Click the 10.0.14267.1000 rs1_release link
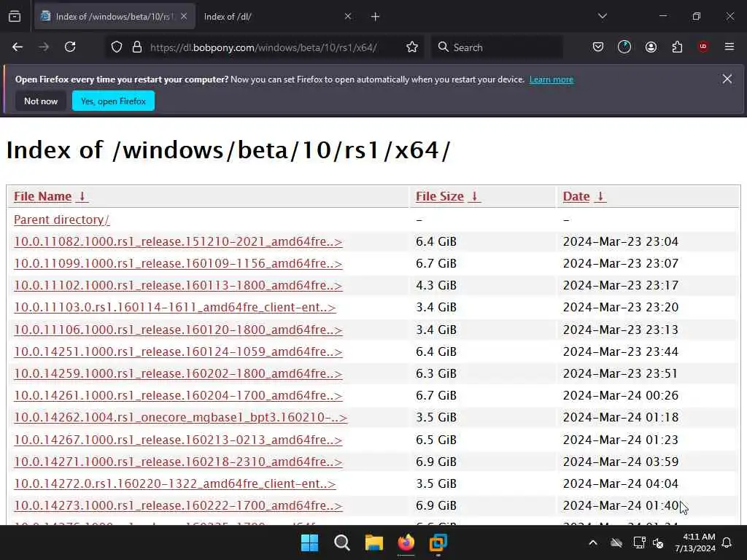This screenshot has height=560, width=747. (x=178, y=440)
